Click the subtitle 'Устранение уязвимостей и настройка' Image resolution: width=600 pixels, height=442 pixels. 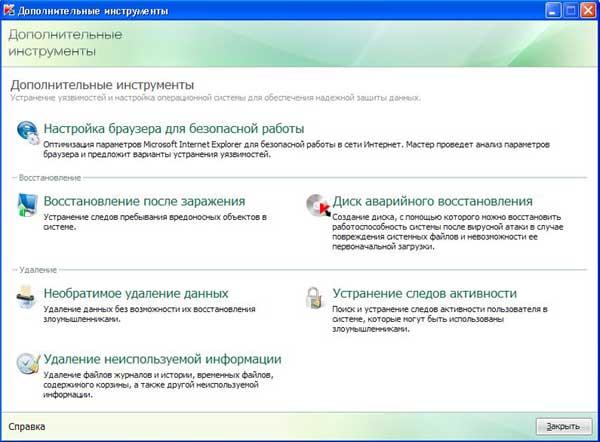215,98
